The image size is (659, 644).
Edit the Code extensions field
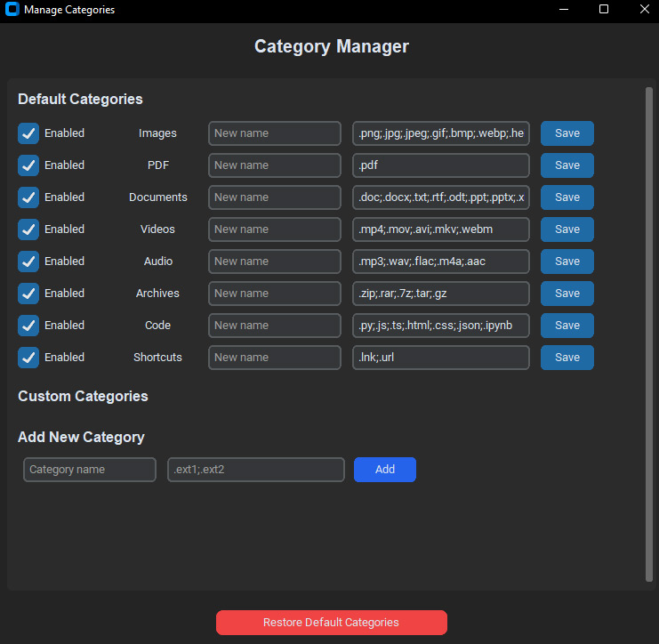[x=441, y=325]
